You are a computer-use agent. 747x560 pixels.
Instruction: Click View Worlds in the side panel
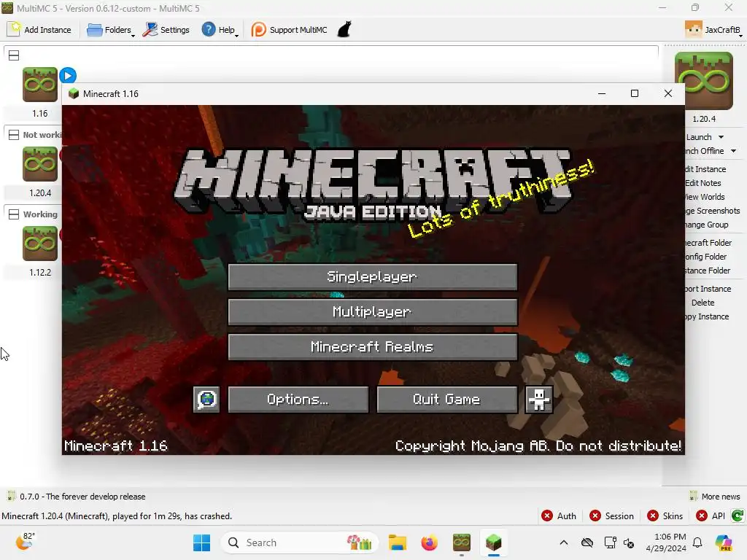click(x=705, y=197)
